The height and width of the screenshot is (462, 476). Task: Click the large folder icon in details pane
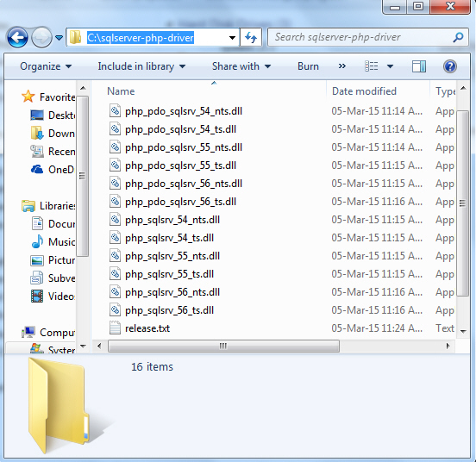tap(59, 405)
